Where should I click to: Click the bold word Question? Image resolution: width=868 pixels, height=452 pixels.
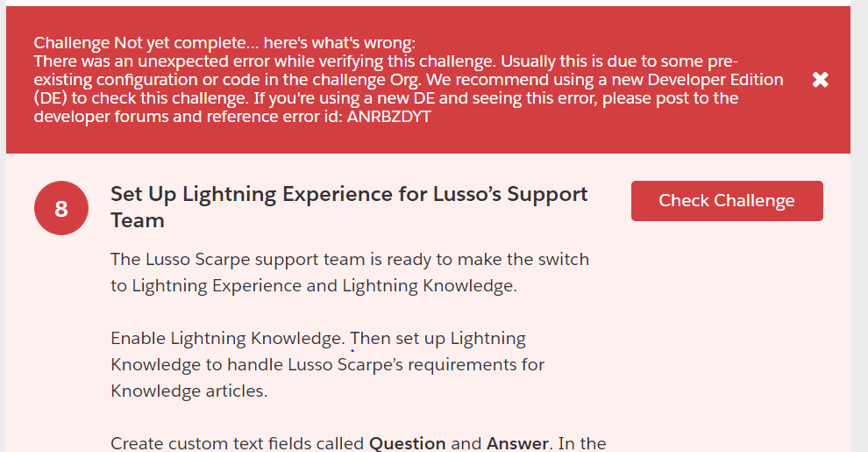pyautogui.click(x=407, y=443)
